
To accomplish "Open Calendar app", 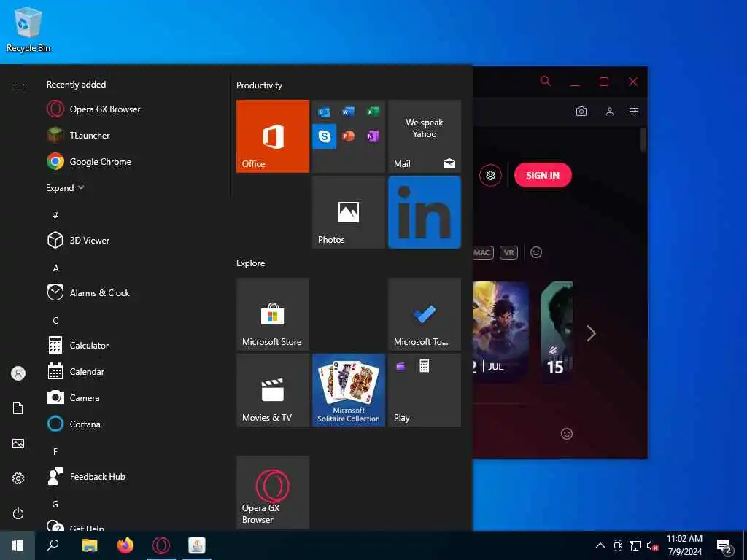I will [76, 371].
